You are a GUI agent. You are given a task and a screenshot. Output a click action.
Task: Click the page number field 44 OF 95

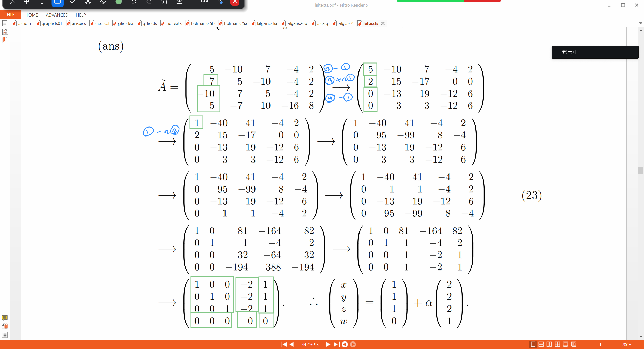click(310, 345)
